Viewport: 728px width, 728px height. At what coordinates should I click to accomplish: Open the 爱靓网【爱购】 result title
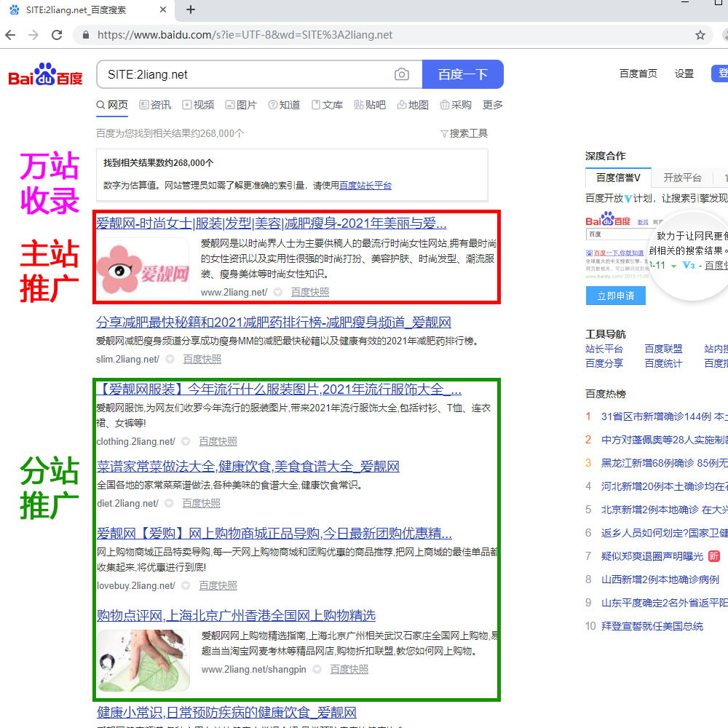point(274,533)
